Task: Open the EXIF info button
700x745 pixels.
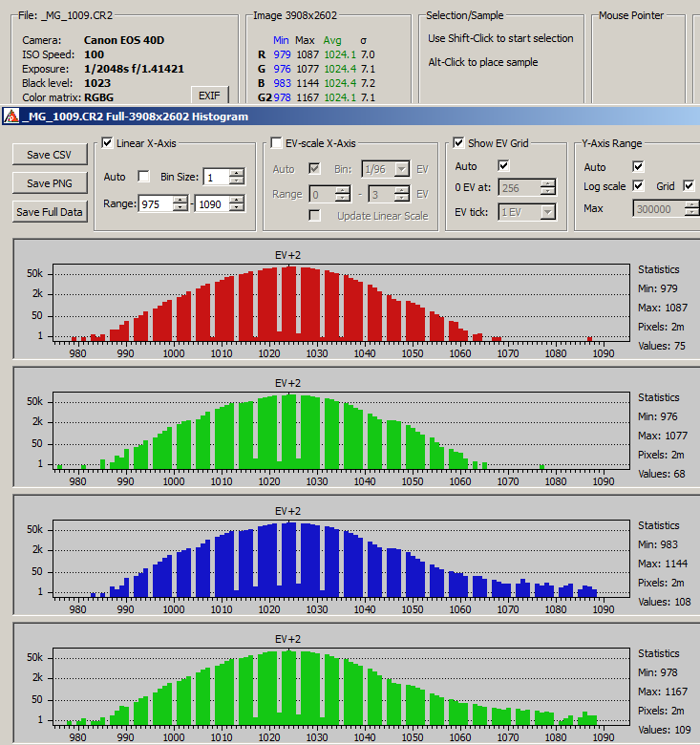Action: point(210,95)
